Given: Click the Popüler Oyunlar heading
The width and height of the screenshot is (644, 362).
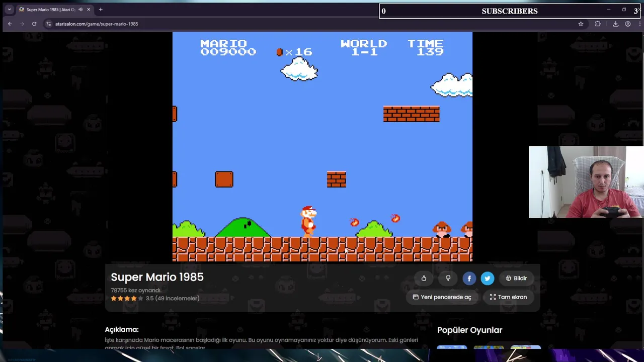Looking at the screenshot, I should [470, 330].
